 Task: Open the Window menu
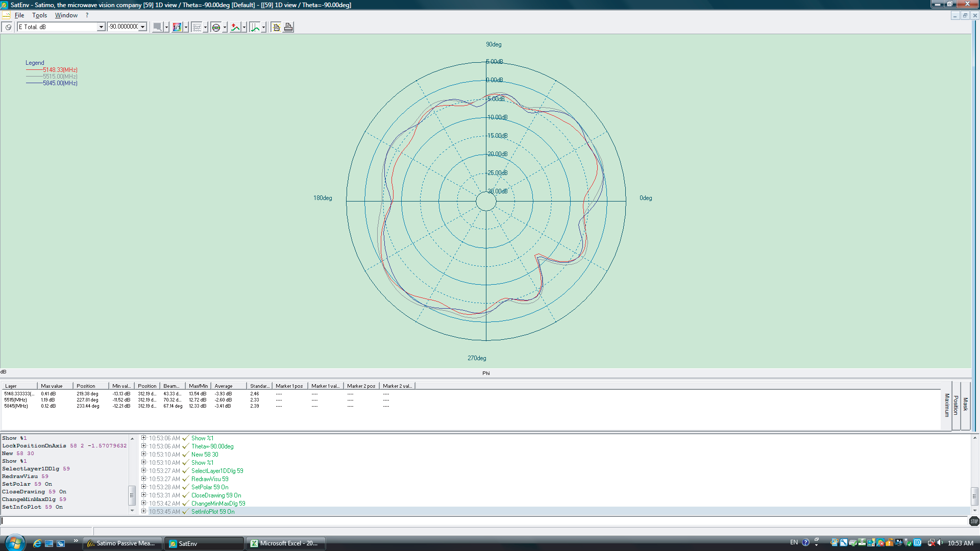point(66,15)
